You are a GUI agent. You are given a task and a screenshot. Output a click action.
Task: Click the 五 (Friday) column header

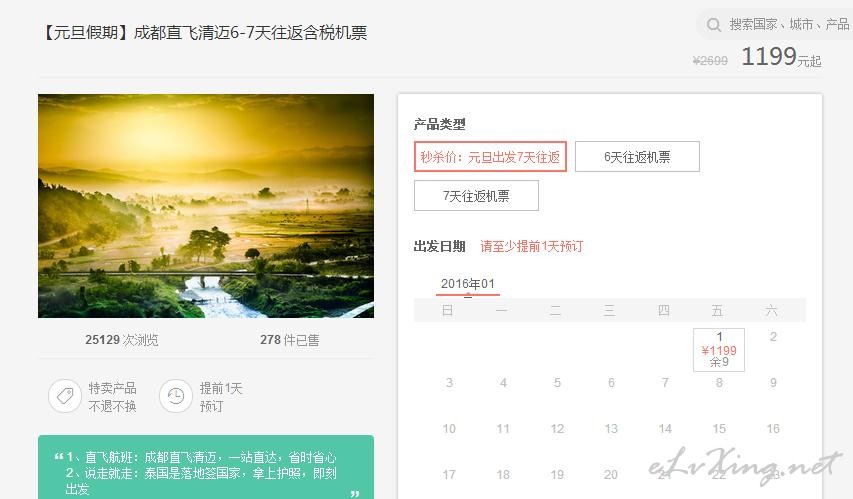pyautogui.click(x=717, y=311)
